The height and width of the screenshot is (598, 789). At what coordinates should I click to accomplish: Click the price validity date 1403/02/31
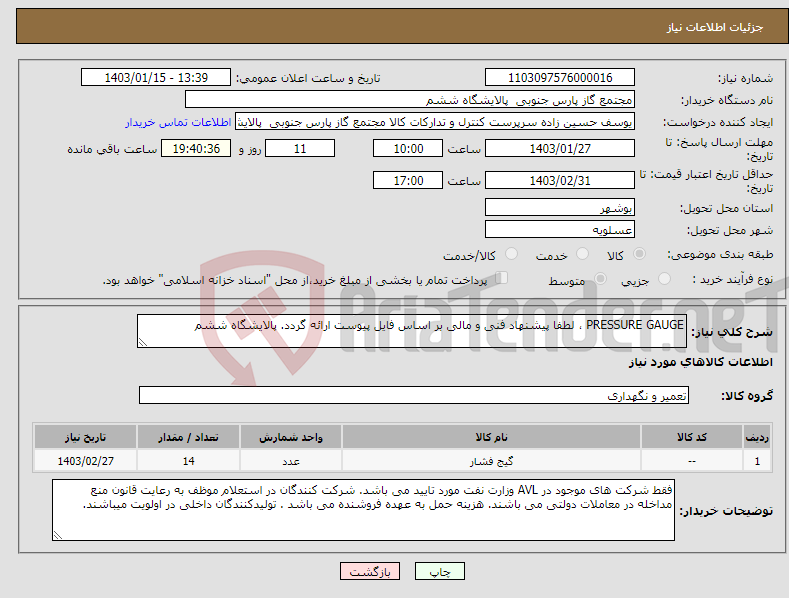[560, 180]
